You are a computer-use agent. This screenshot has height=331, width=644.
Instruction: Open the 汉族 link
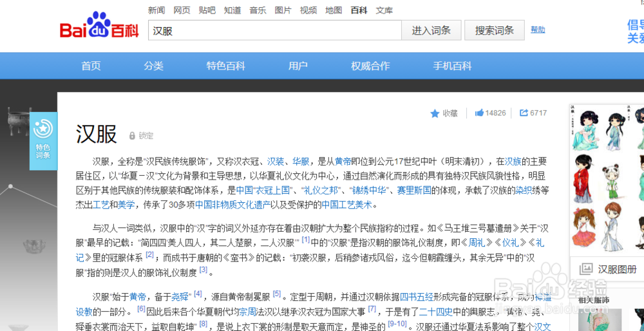[513, 161]
